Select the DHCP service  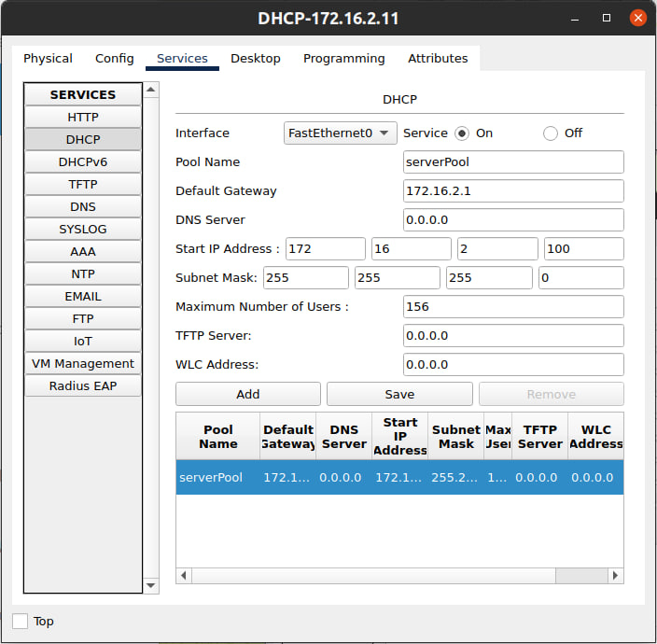click(83, 139)
